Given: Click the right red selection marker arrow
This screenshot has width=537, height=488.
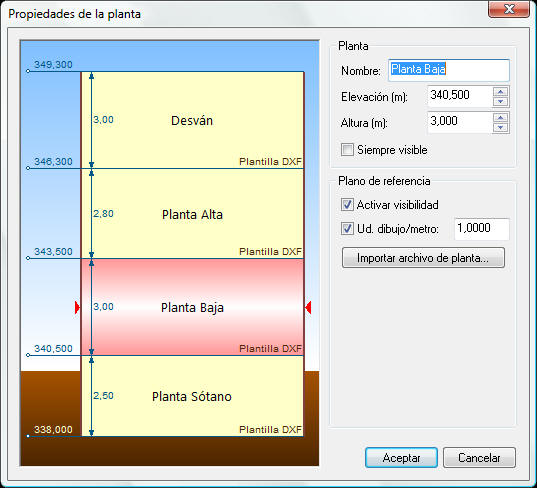Looking at the screenshot, I should (x=308, y=307).
